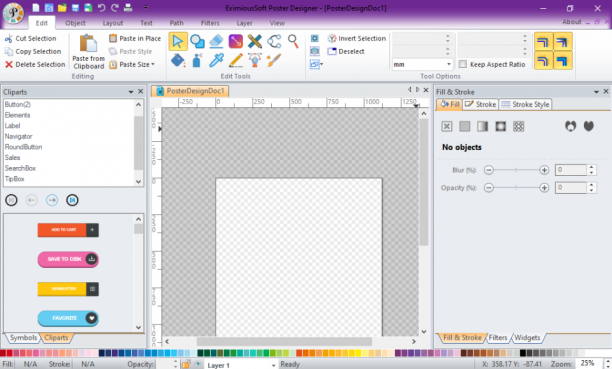The image size is (612, 369).
Task: Open the PosterDesignDoc1 document tab
Action: [190, 91]
